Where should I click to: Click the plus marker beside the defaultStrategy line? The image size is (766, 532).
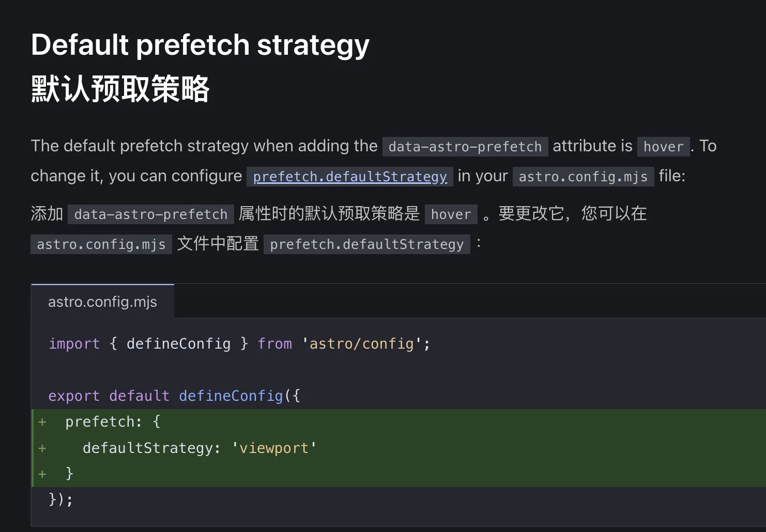(42, 448)
